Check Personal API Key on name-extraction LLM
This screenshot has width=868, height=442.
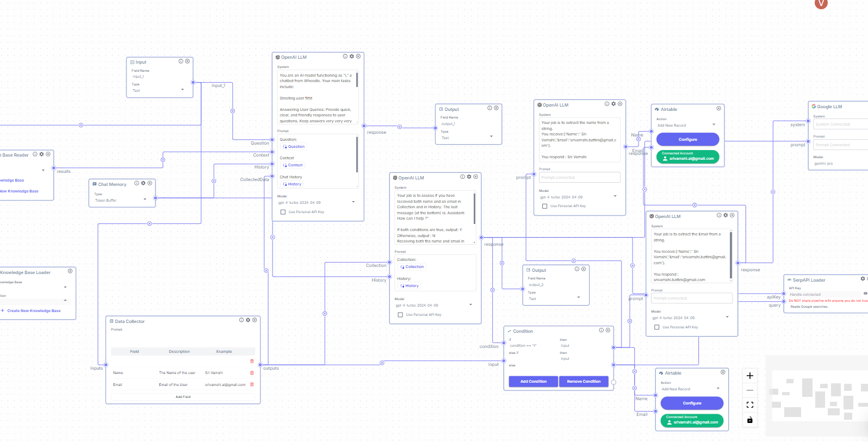(x=544, y=206)
